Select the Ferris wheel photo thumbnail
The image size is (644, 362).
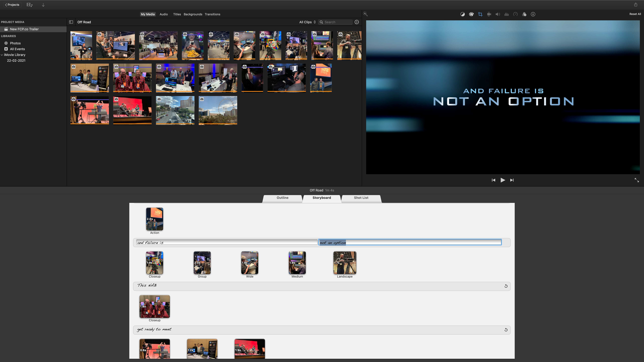click(x=218, y=110)
